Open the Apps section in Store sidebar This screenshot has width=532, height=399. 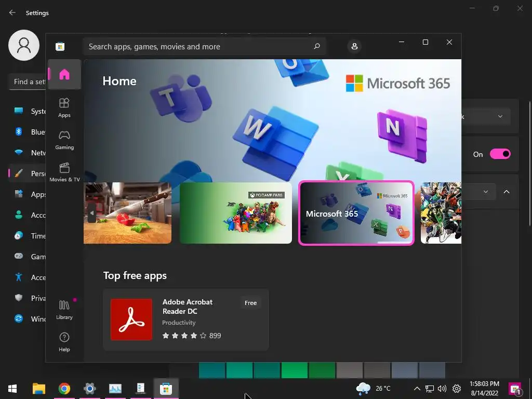64,108
